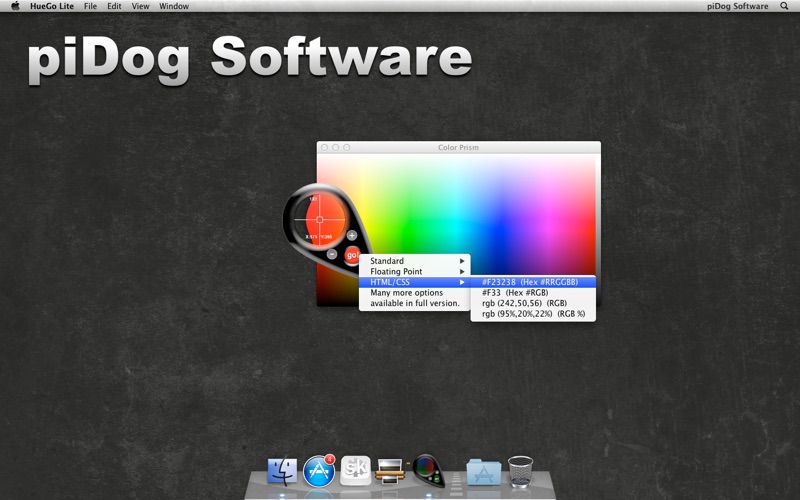Open the Apple menu
The image size is (800, 500).
click(15, 6)
